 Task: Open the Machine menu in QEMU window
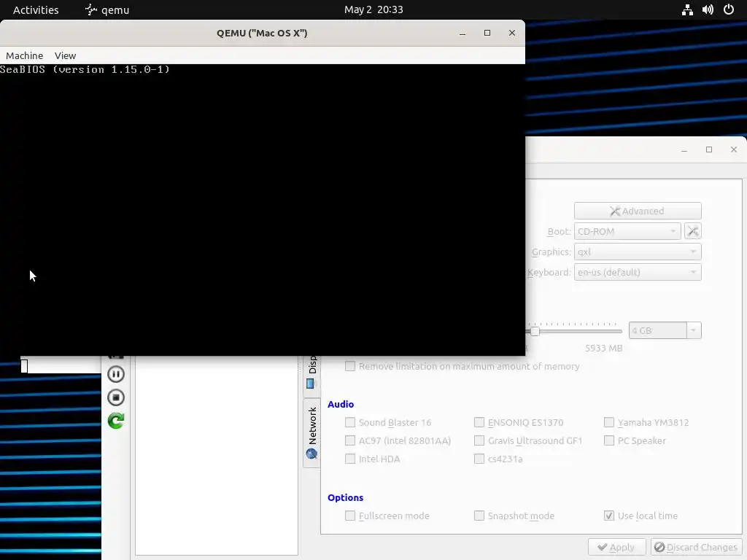tap(24, 55)
